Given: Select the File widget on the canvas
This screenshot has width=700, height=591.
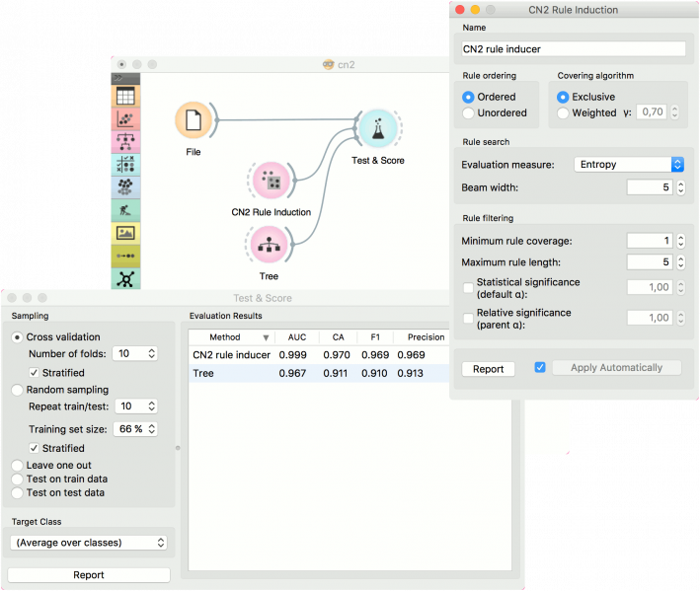Looking at the screenshot, I should (194, 120).
